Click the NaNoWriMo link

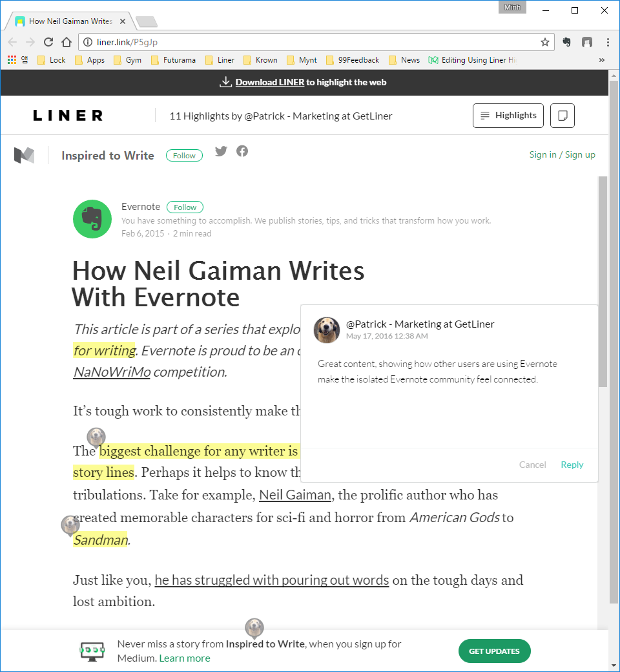click(x=112, y=372)
